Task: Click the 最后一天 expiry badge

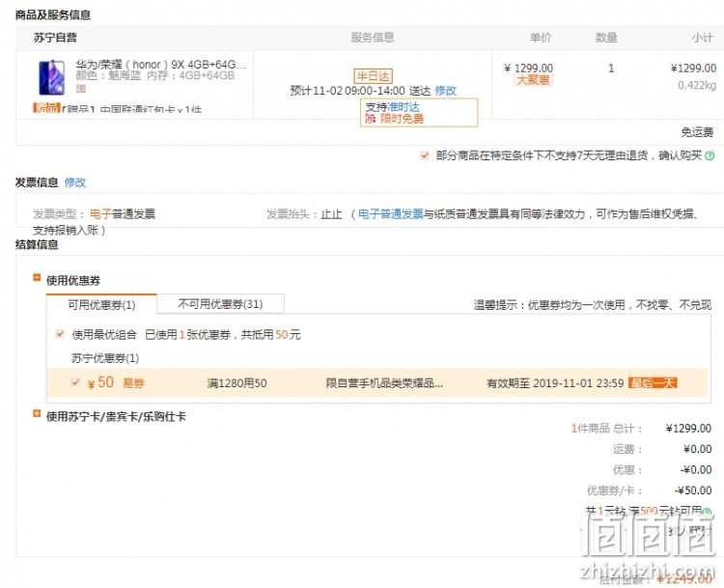Action: [653, 383]
